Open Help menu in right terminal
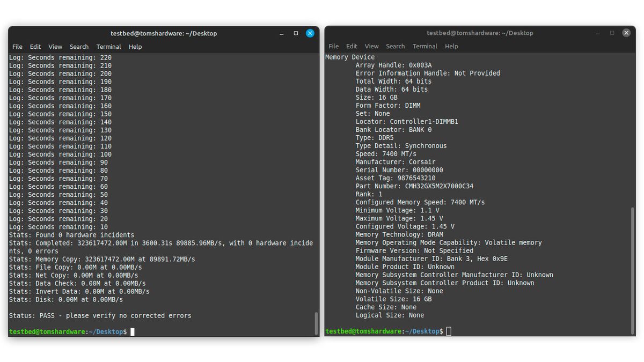644x362 pixels. 451,46
